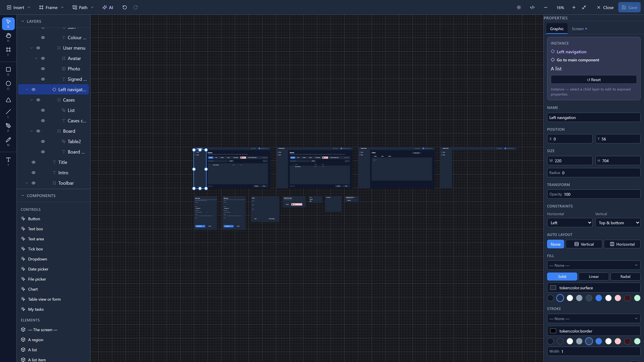Select the Hand pan tool

point(8,37)
